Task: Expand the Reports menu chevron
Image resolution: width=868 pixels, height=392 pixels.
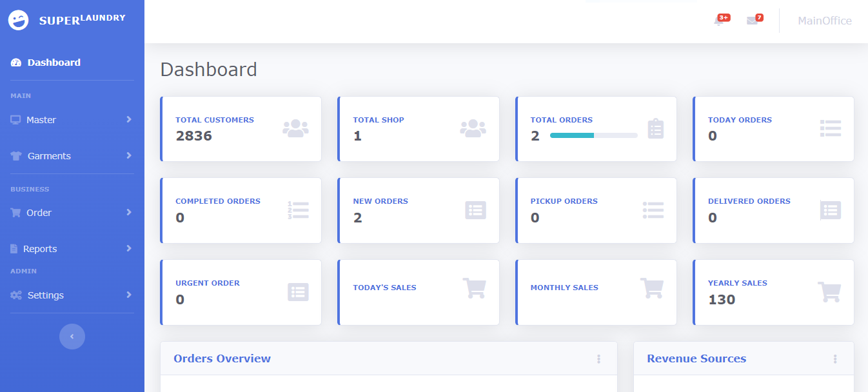Action: 129,248
